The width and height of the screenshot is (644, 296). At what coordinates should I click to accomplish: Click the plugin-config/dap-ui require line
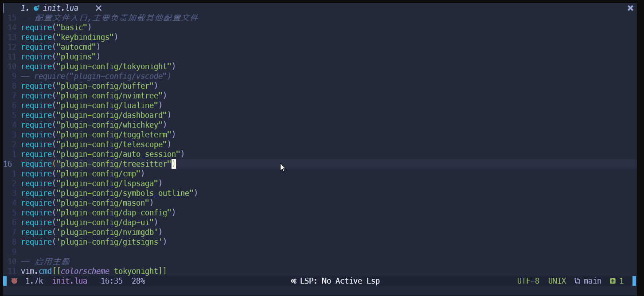click(x=90, y=222)
